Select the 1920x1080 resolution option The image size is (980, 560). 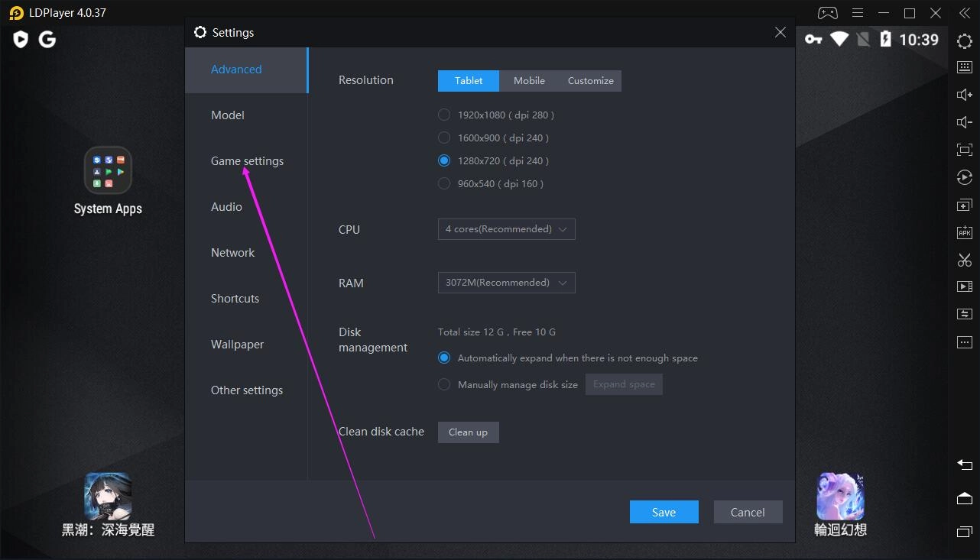pyautogui.click(x=444, y=115)
